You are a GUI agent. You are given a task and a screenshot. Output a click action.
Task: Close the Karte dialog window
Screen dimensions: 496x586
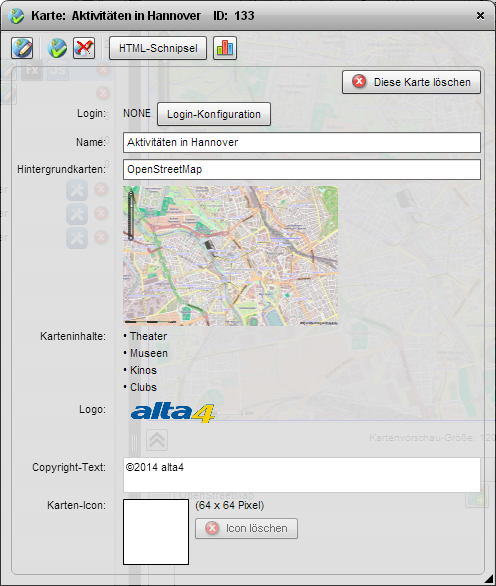point(480,15)
